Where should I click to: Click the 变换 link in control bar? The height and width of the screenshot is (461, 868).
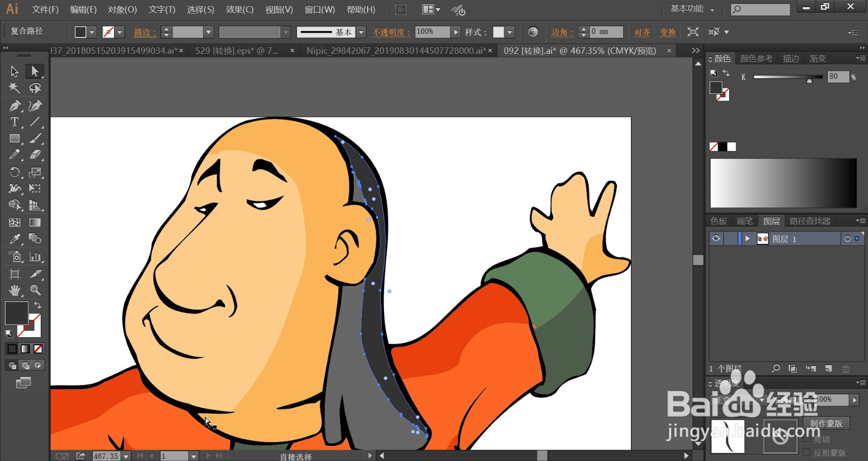[x=668, y=32]
